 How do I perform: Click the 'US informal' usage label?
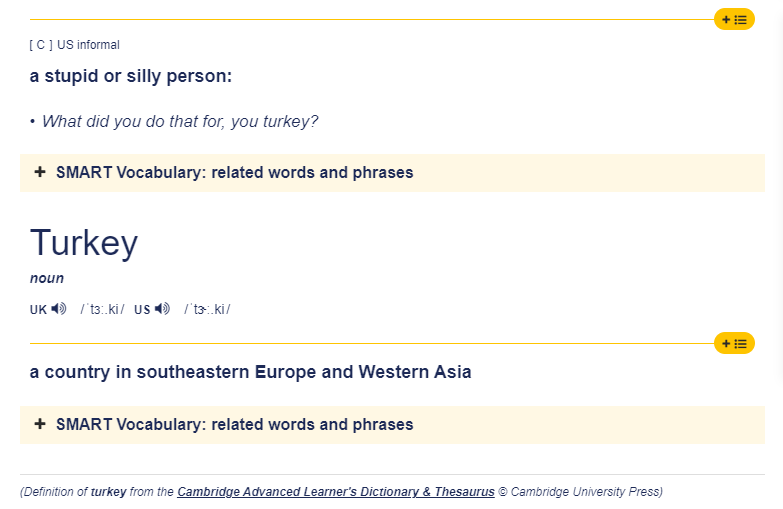[x=88, y=45]
